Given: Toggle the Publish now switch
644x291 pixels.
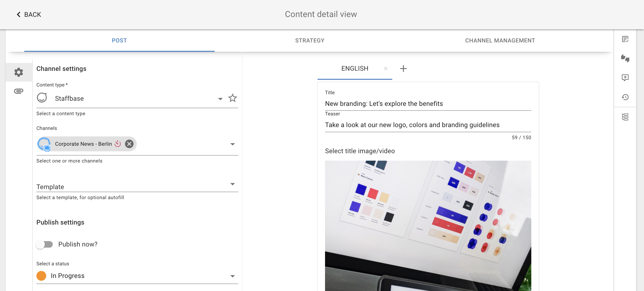Looking at the screenshot, I should [x=44, y=244].
